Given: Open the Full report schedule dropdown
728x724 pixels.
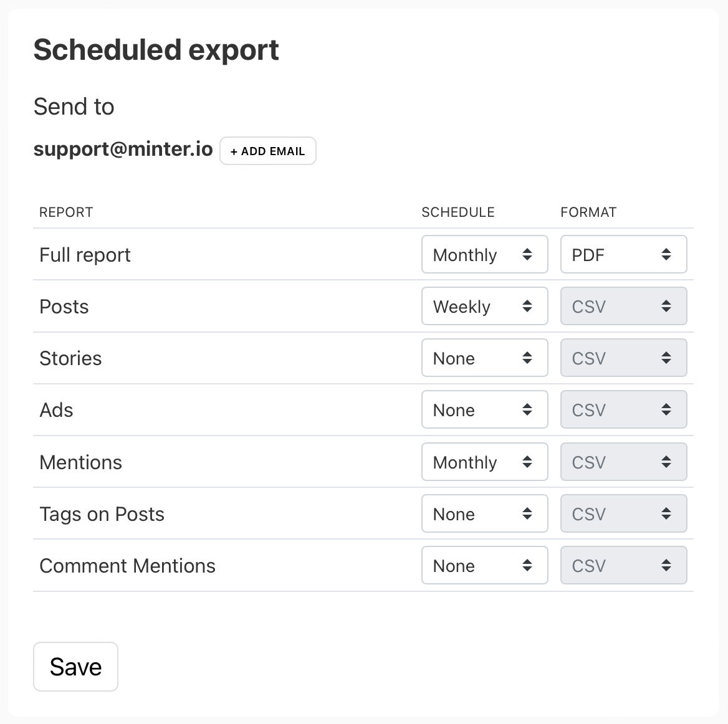Looking at the screenshot, I should coord(484,254).
